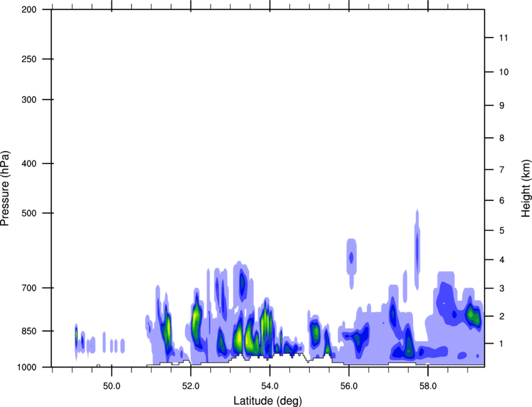Click the 52.0 latitude tick label

[x=191, y=386]
